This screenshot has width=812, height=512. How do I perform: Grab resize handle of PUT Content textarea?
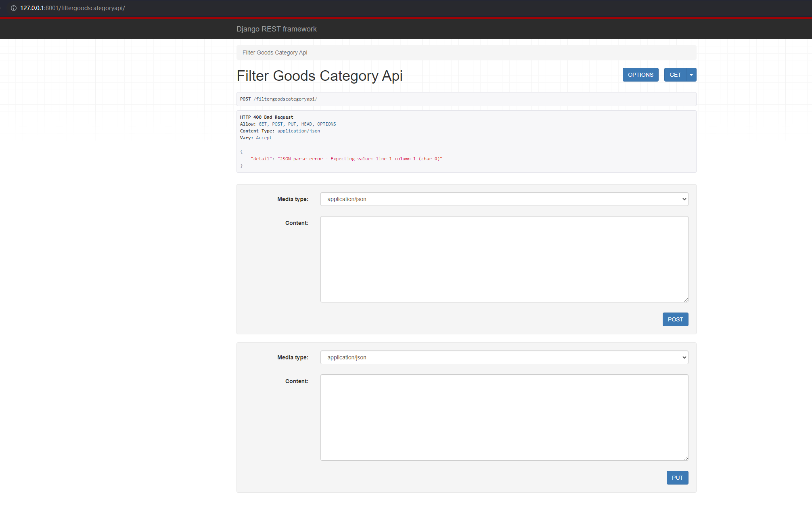(x=686, y=458)
